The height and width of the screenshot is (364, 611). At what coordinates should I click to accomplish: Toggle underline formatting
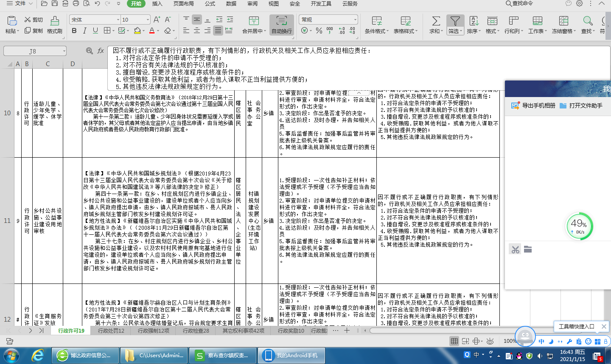click(x=95, y=31)
